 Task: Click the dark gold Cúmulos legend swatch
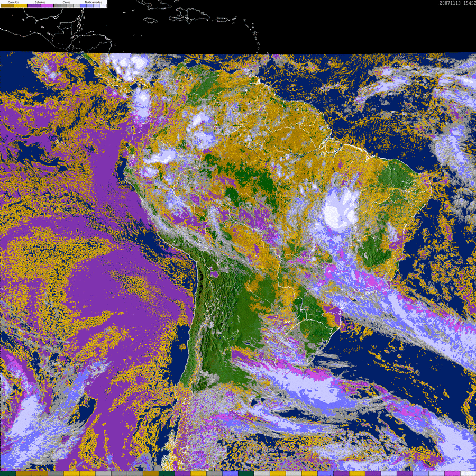click(7, 5)
